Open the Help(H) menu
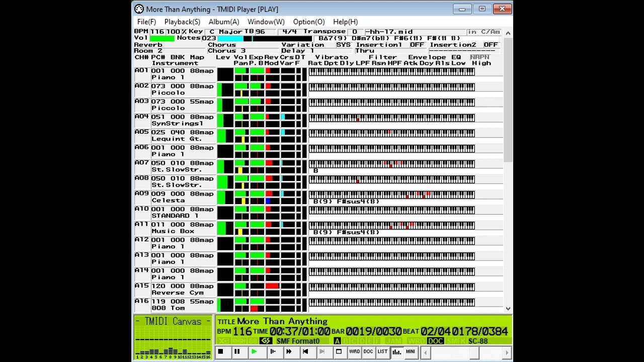The height and width of the screenshot is (362, 644). coord(345,22)
